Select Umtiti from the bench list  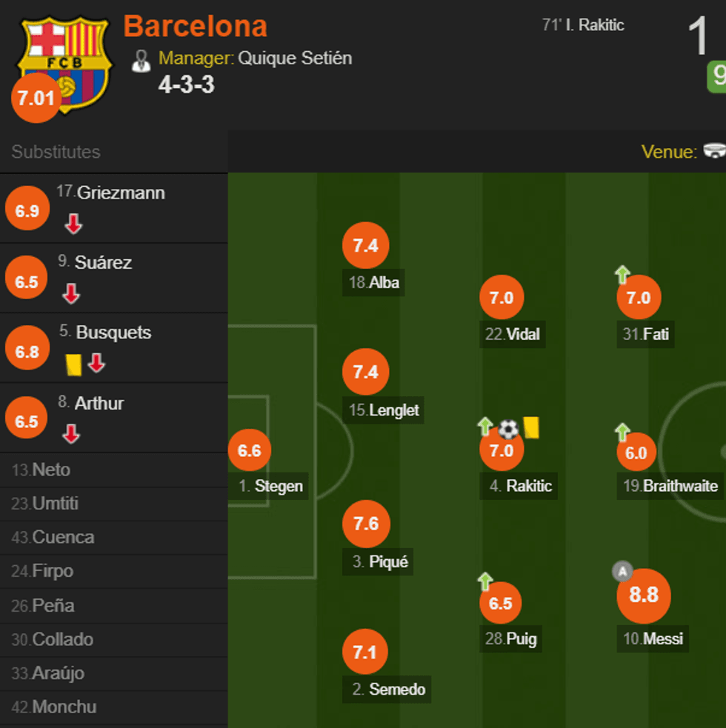tap(55, 504)
